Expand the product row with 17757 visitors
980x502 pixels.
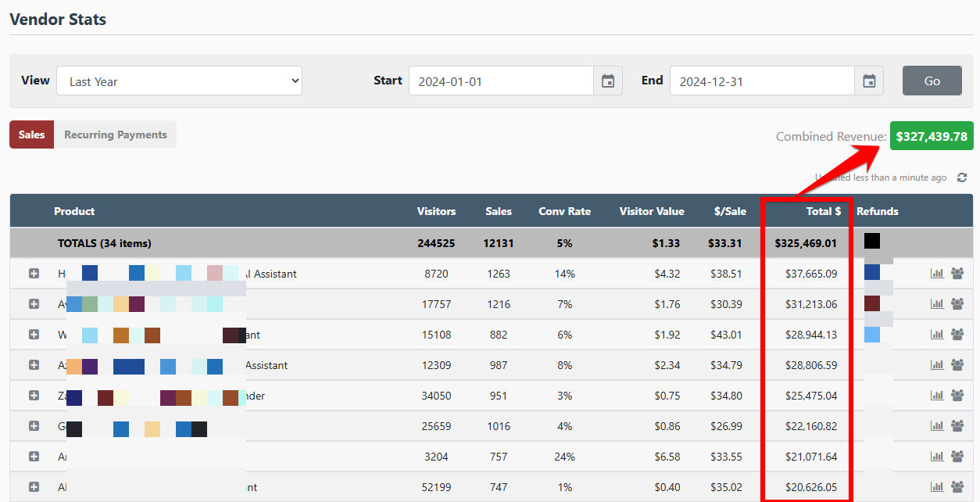click(x=34, y=304)
